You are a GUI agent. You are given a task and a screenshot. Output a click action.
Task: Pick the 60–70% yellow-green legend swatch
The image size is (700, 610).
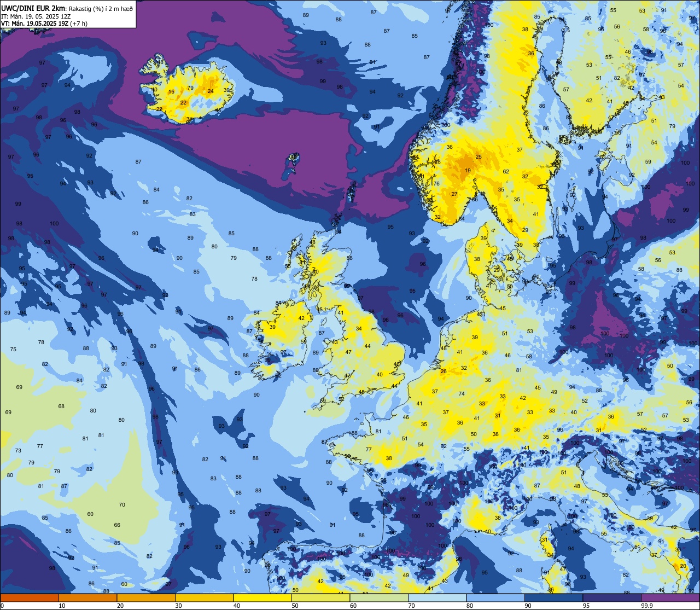379,597
